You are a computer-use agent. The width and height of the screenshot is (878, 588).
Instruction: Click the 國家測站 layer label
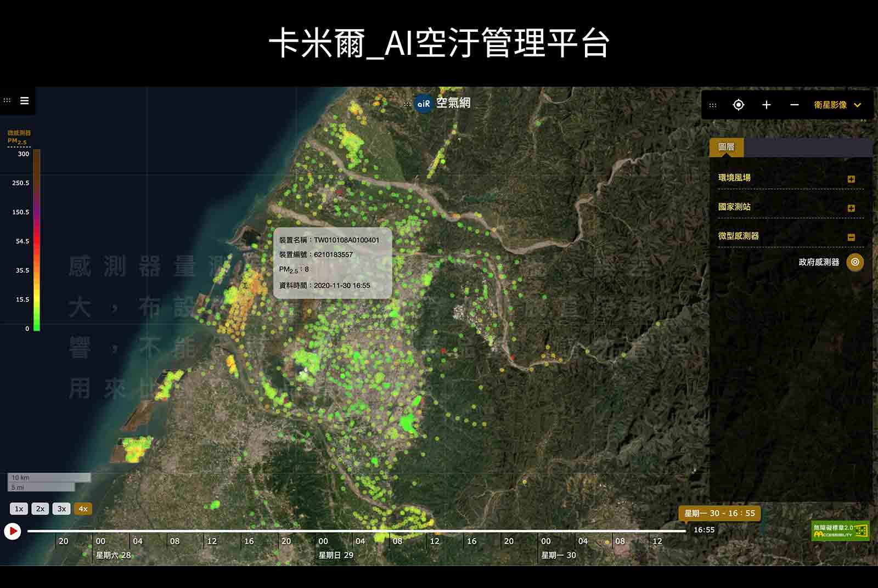[x=734, y=207]
